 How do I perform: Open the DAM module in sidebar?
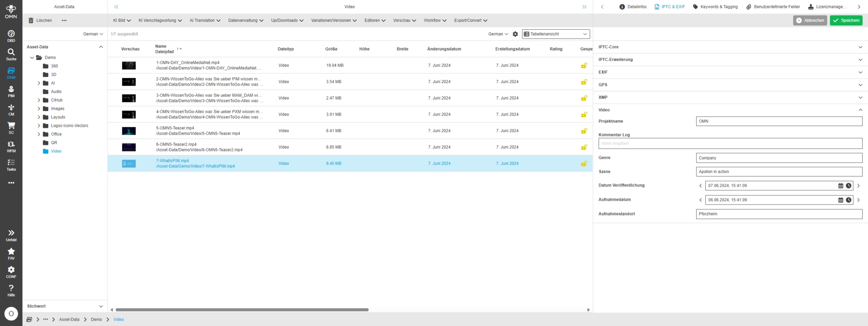pos(11,73)
